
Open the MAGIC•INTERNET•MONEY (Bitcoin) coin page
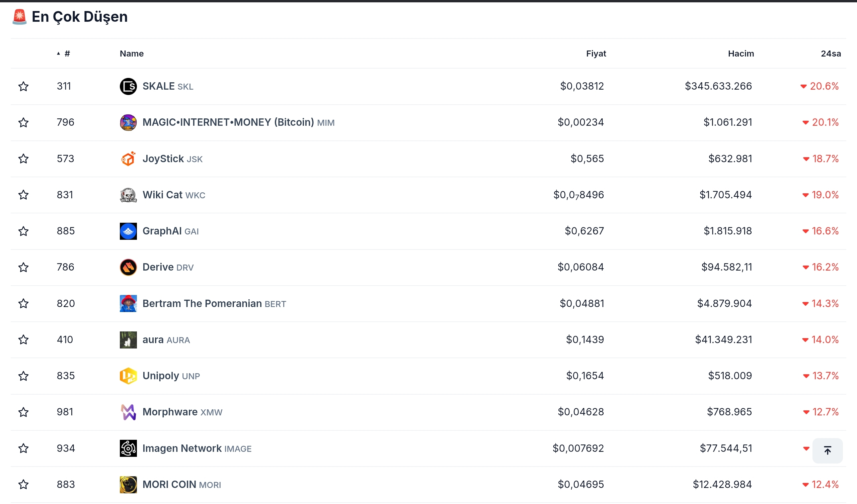point(228,122)
